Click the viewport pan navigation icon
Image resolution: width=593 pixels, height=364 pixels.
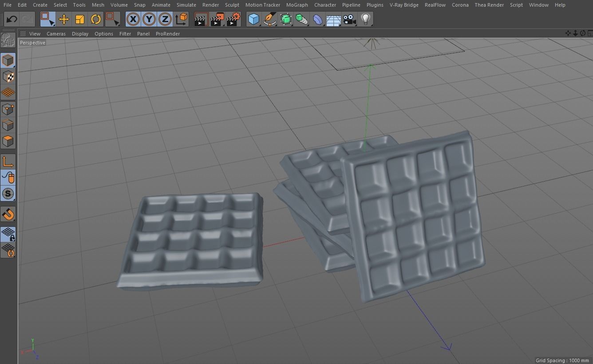click(x=568, y=33)
